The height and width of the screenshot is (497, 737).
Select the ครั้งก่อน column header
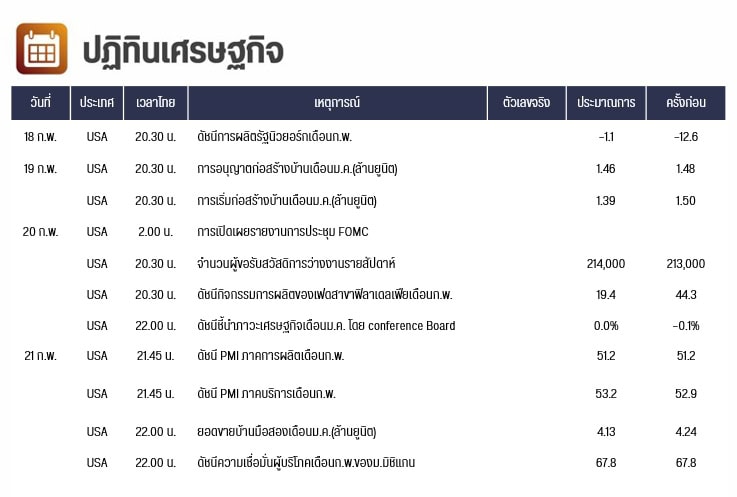pos(685,103)
